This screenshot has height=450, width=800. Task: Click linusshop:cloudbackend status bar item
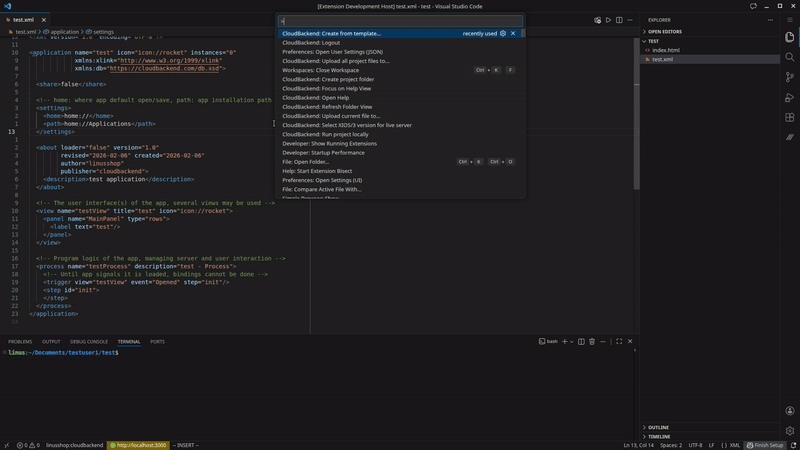click(74, 445)
